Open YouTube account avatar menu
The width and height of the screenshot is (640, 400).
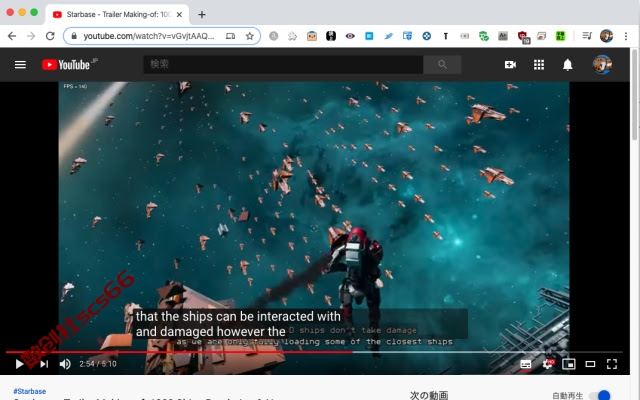tap(602, 64)
